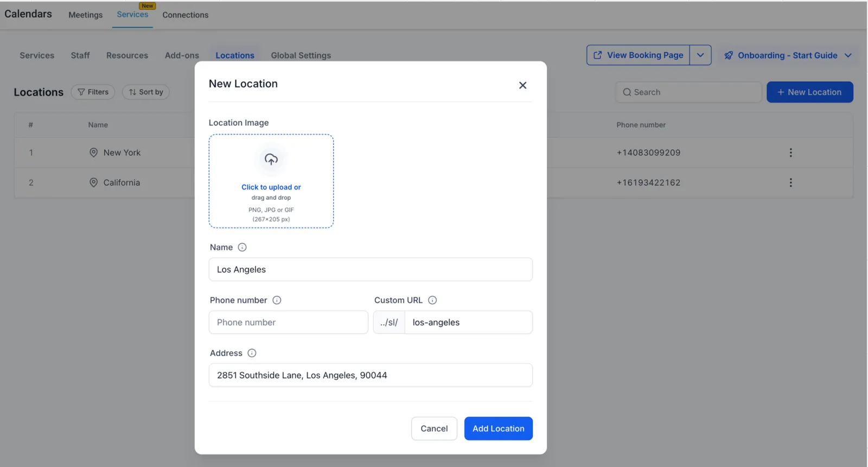Focus the Address field with 2851 Southside Lane

(x=371, y=375)
